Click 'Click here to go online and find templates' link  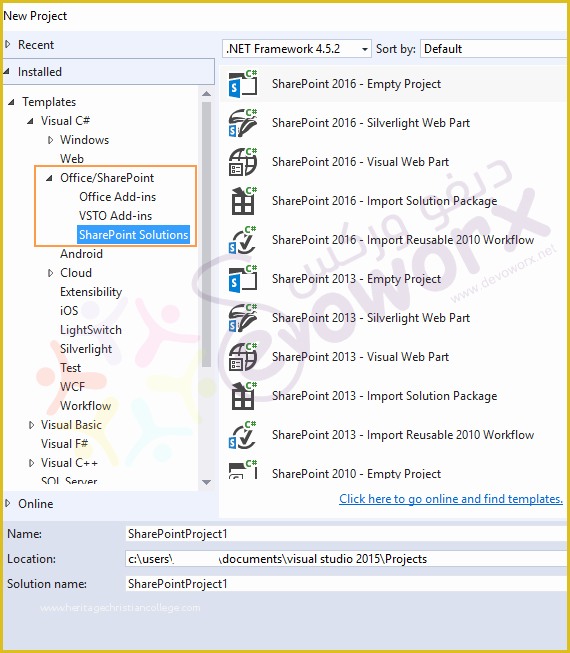[x=451, y=498]
